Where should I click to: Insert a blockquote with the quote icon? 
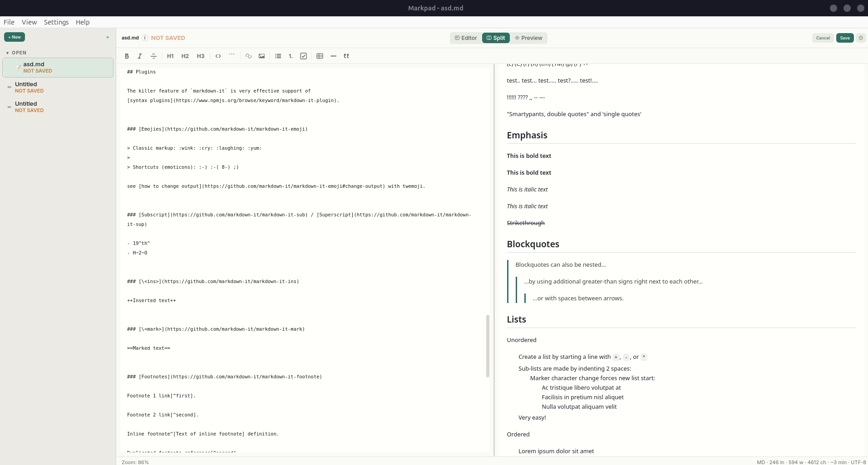(346, 56)
